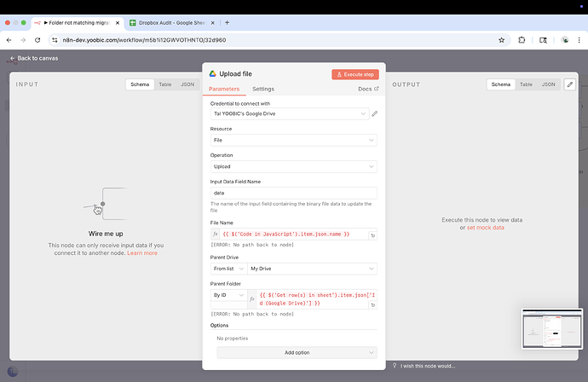Click the edit output pencil icon
This screenshot has width=588, height=382.
click(570, 84)
